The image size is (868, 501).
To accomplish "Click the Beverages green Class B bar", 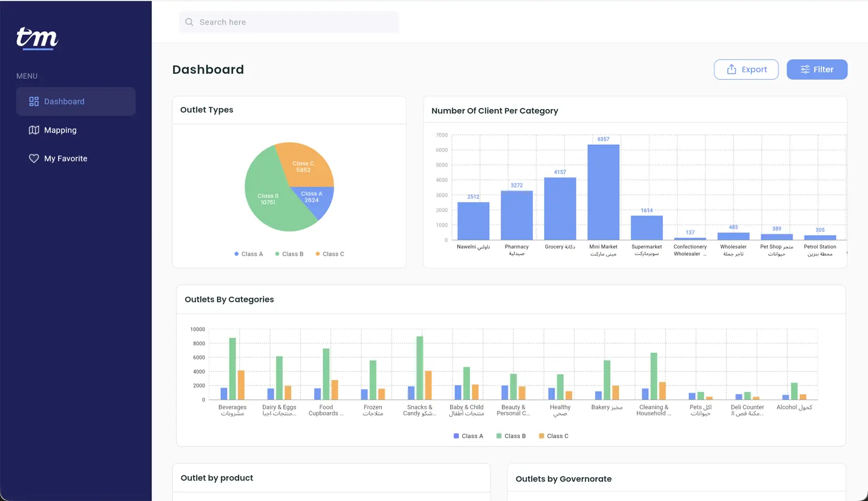I will (233, 369).
